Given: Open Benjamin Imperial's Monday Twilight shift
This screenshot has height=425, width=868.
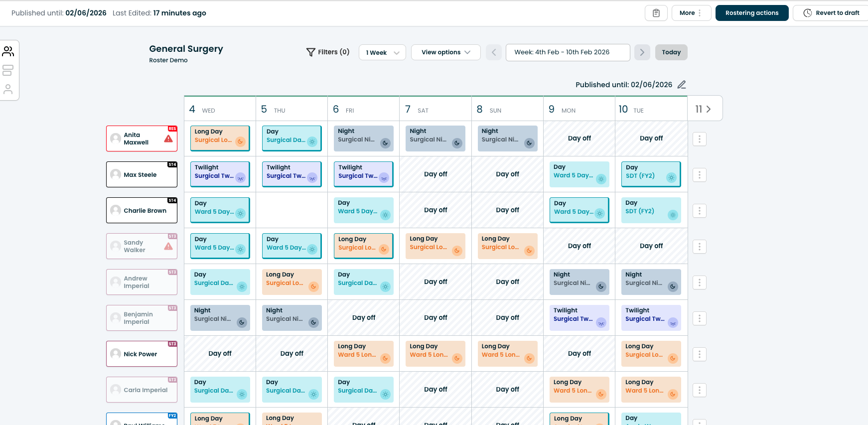Looking at the screenshot, I should point(579,318).
